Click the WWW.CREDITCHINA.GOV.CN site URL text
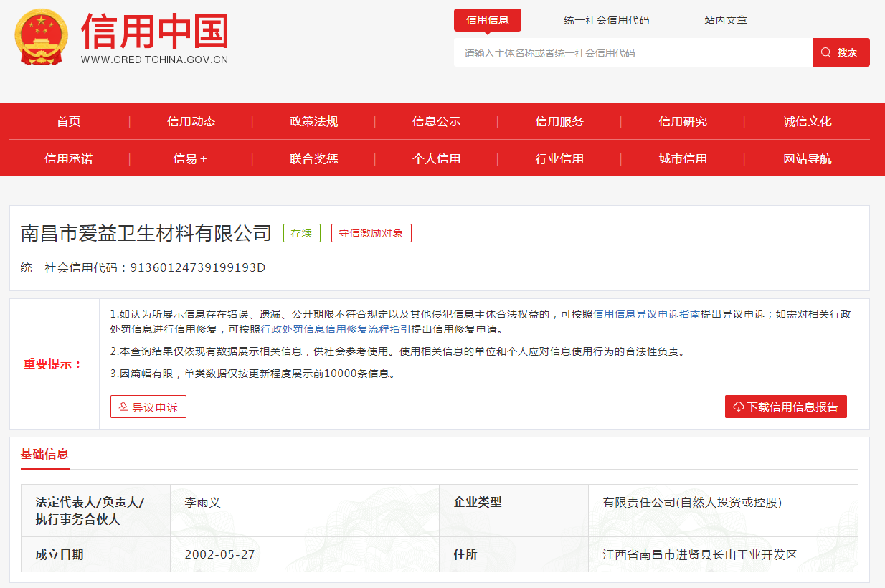 point(154,60)
